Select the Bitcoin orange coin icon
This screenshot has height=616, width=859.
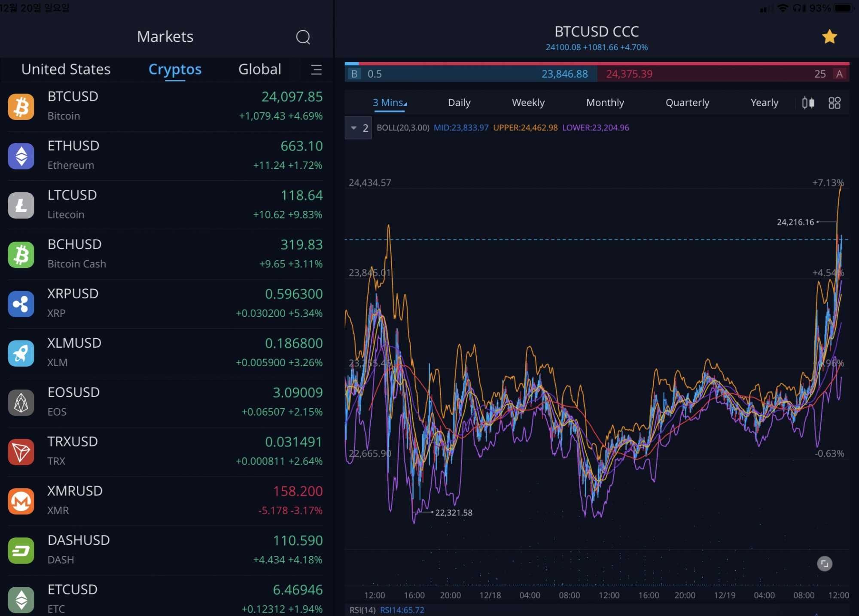click(x=21, y=106)
